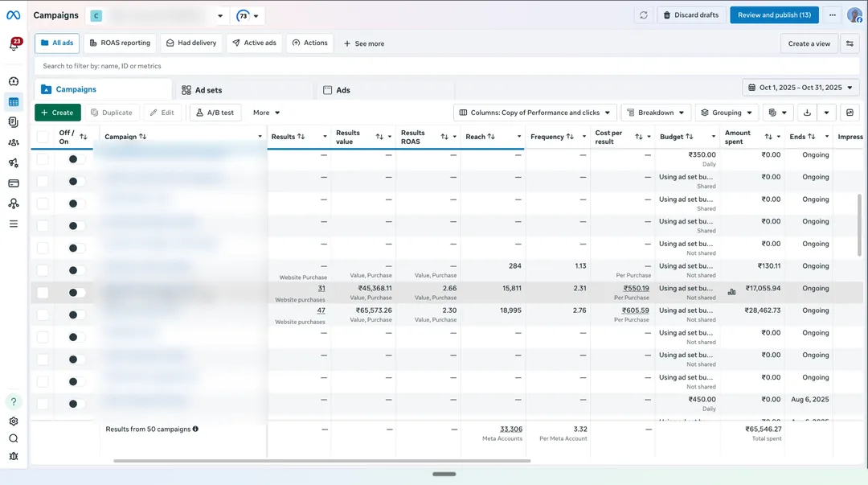Click the vertical scrollbar of campaigns table
Viewport: 868px width, 485px height.
[x=859, y=225]
